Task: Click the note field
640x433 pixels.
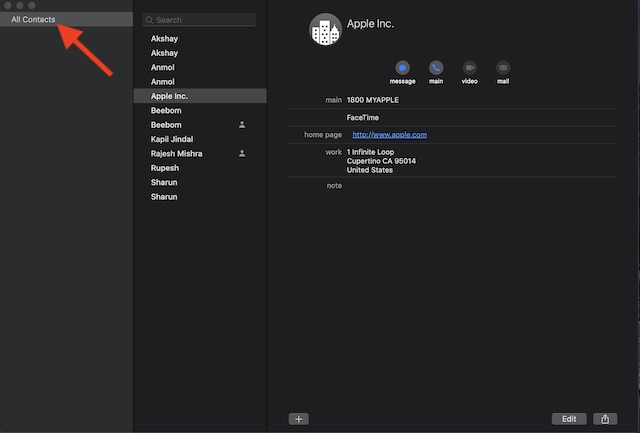Action: pos(453,186)
